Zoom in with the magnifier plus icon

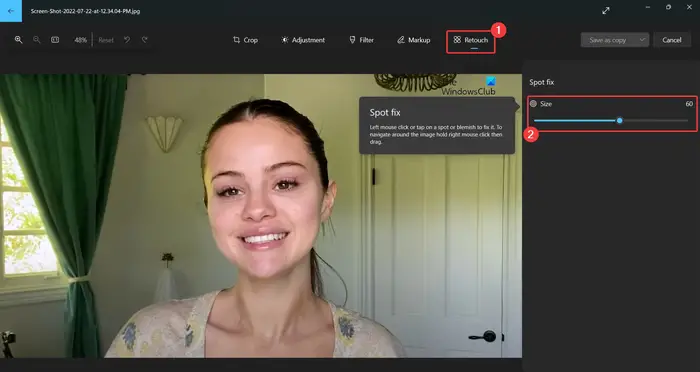pos(18,40)
